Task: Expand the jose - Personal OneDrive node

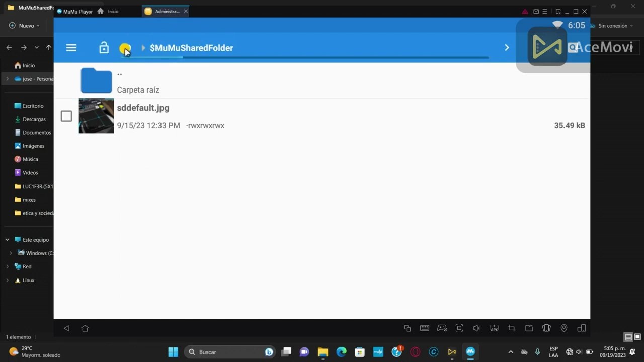Action: [7, 79]
